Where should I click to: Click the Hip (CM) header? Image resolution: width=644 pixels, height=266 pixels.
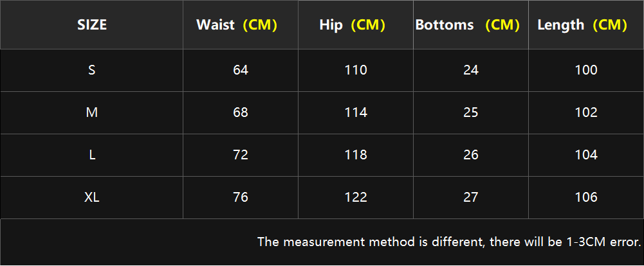tap(352, 25)
